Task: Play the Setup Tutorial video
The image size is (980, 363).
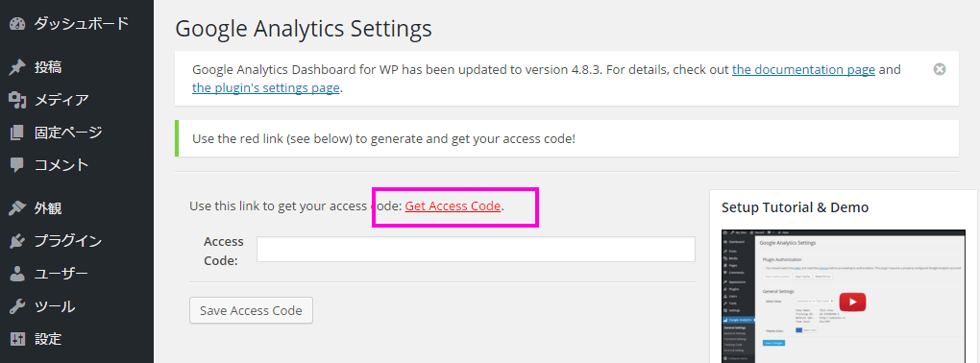Action: [x=852, y=302]
